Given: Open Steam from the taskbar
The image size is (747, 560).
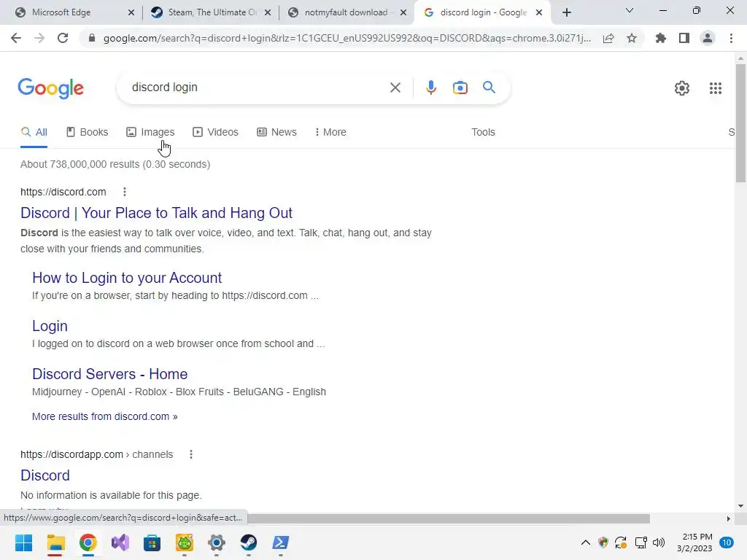Looking at the screenshot, I should [248, 542].
